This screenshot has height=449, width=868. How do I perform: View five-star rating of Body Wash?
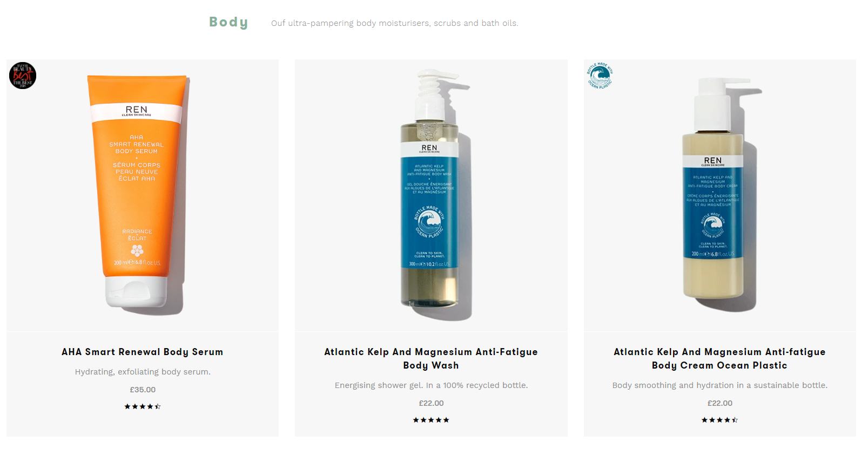(x=431, y=420)
